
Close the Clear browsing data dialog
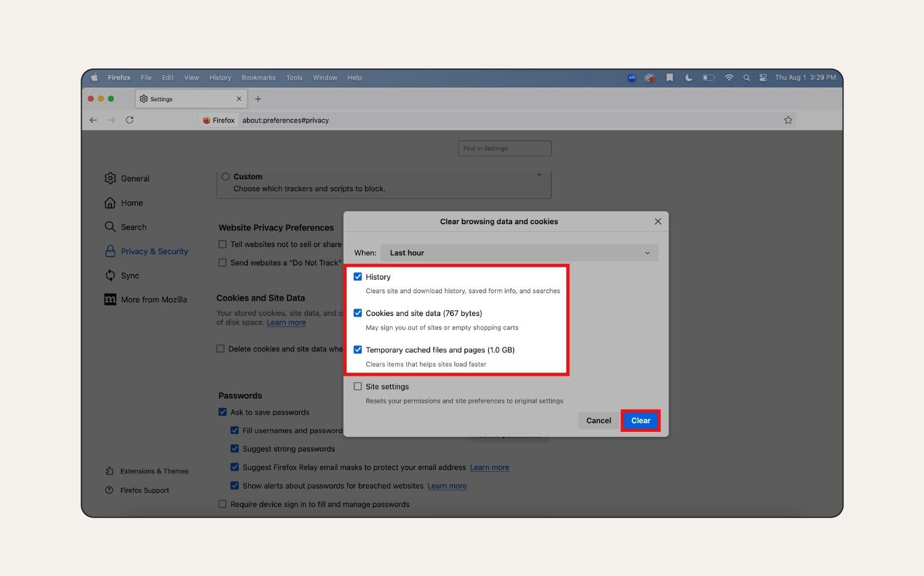pos(658,222)
